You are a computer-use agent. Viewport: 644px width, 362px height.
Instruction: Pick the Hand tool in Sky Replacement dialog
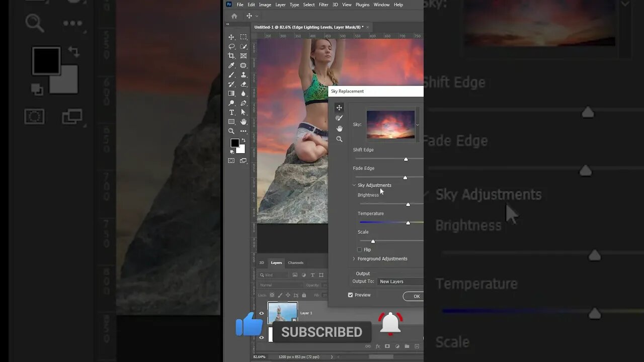(339, 129)
